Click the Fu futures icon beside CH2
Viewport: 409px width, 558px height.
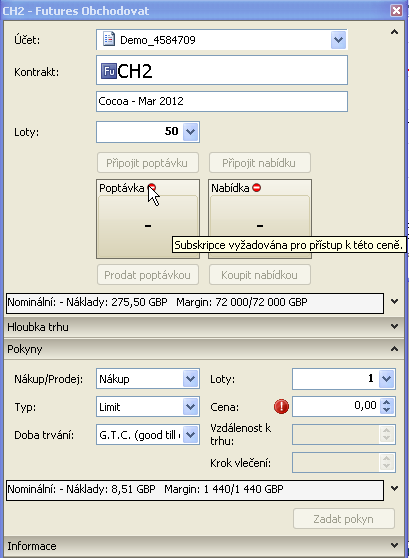point(109,71)
